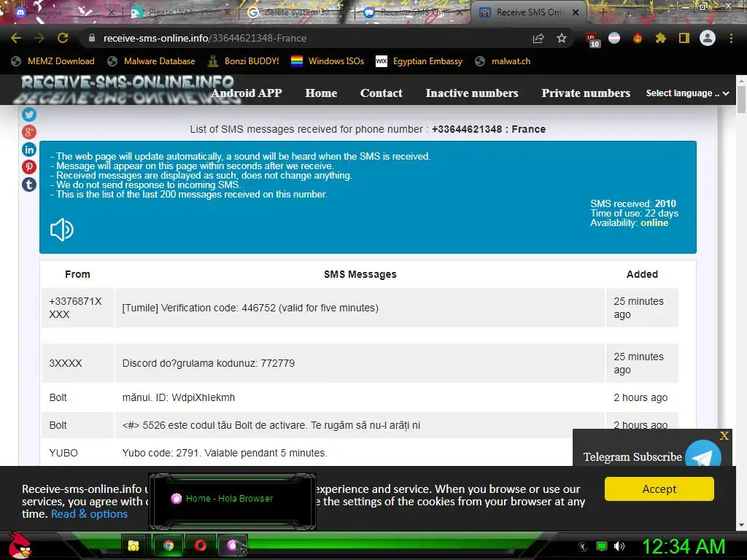
Task: Go to the Home menu item
Action: point(321,93)
